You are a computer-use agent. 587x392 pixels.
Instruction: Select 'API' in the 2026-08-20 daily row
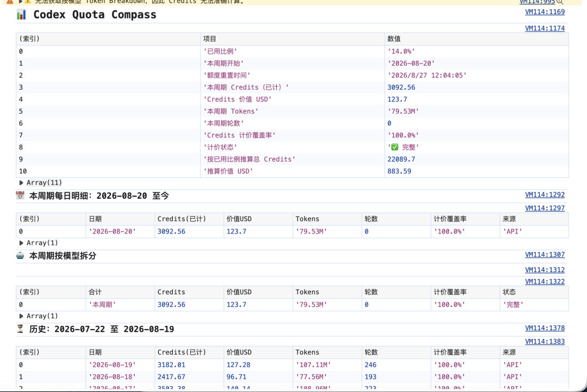513,231
